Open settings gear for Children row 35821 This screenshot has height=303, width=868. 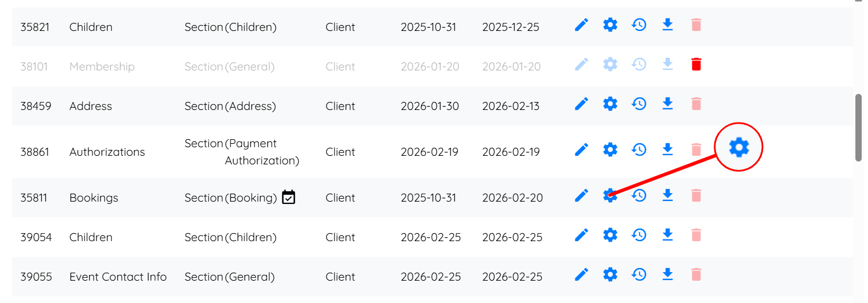[610, 25]
